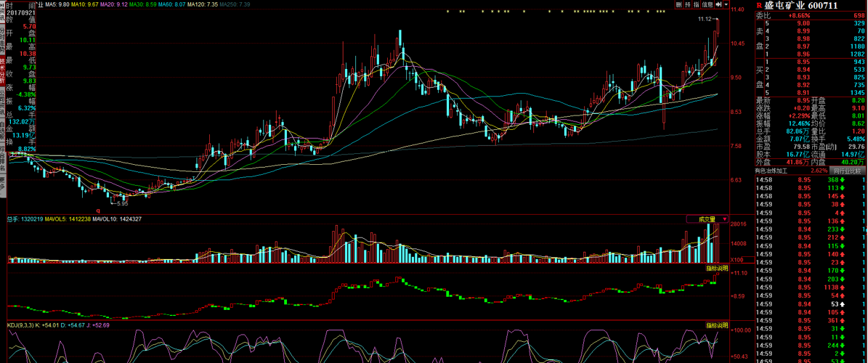Screen dimensions: 868x363
Task: Click 指标说明 on the panel below the volume chart
Action: pyautogui.click(x=717, y=268)
